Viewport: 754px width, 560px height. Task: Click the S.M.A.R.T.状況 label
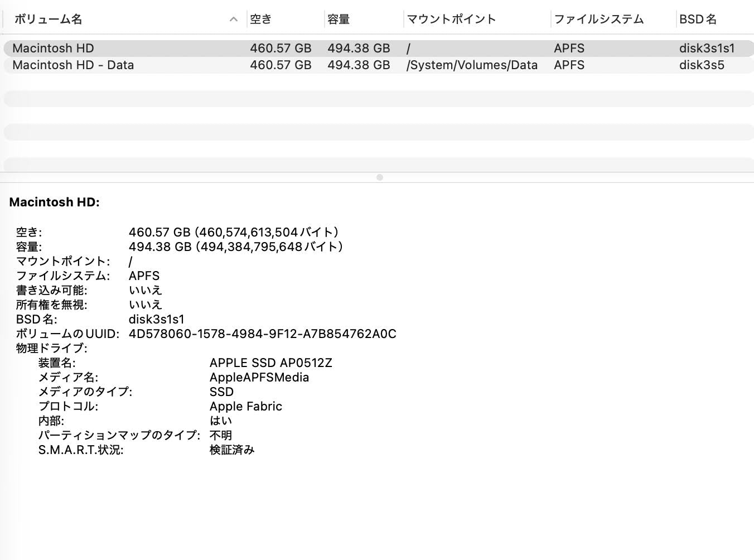[80, 450]
